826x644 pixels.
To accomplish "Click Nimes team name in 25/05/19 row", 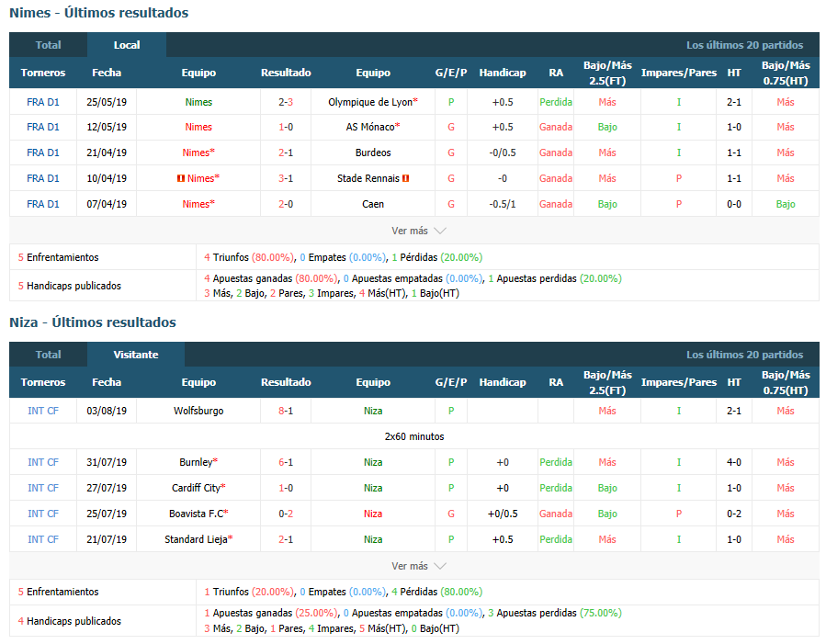I will 198,102.
